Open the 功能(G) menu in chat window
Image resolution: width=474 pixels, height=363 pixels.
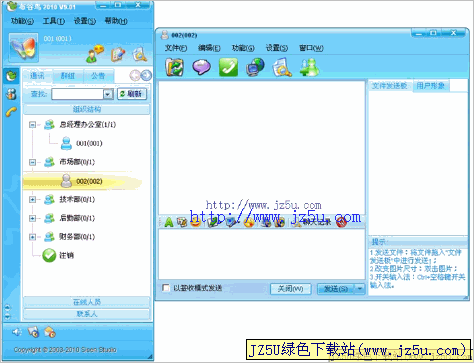(x=243, y=48)
